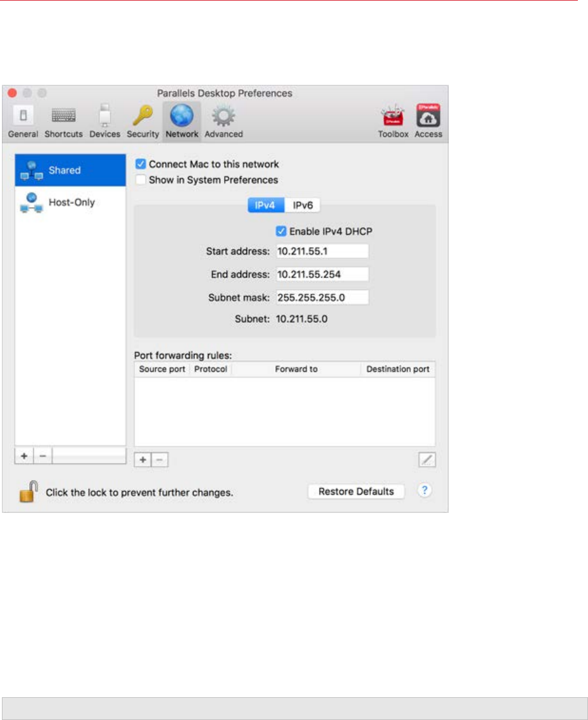Screen dimensions: 588x720
Task: Click the Subnet value 10.211.55.0
Action: (x=301, y=319)
